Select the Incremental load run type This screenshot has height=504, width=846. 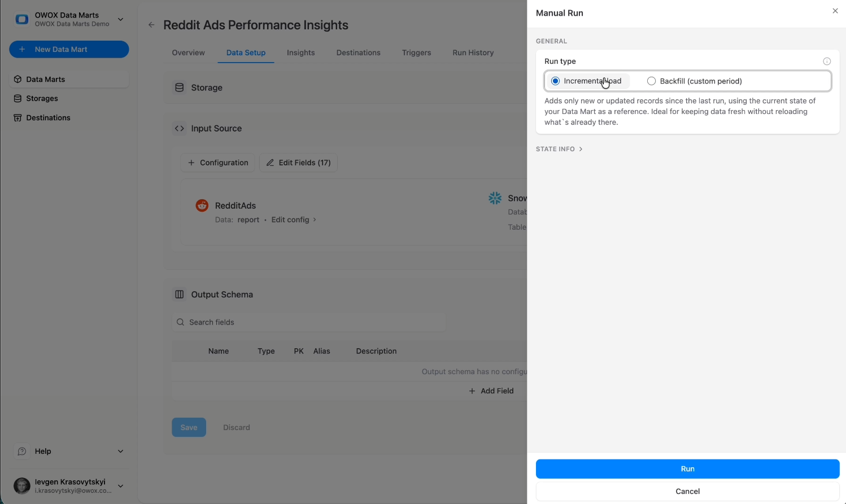tap(555, 81)
